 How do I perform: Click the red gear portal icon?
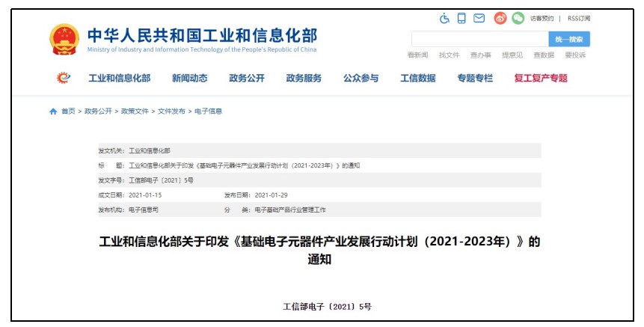(x=64, y=78)
